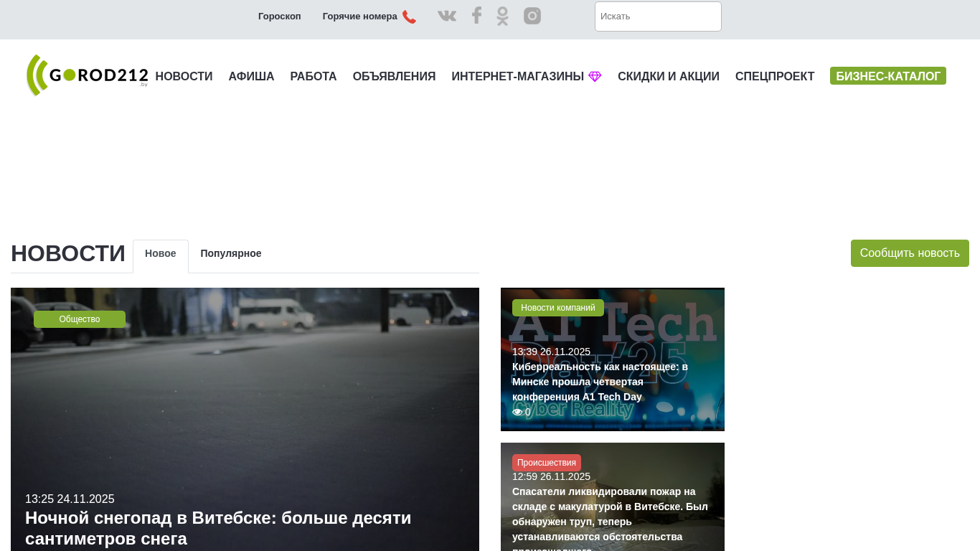Click the 13:25 24.11.2025 timestamp
980x551 pixels.
click(70, 499)
